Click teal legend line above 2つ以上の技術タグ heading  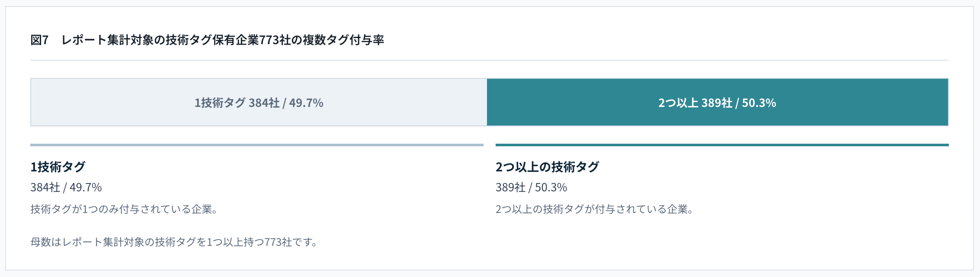tap(722, 145)
